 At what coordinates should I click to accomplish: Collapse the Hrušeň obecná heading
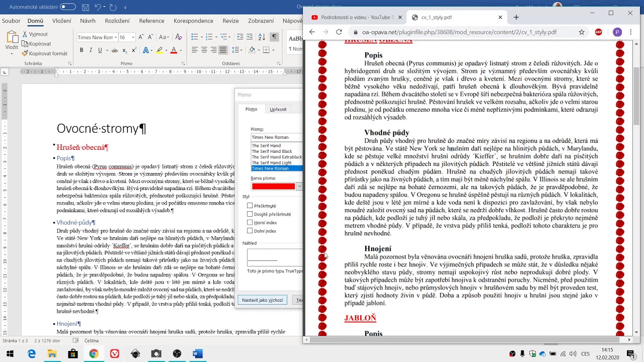(54, 145)
